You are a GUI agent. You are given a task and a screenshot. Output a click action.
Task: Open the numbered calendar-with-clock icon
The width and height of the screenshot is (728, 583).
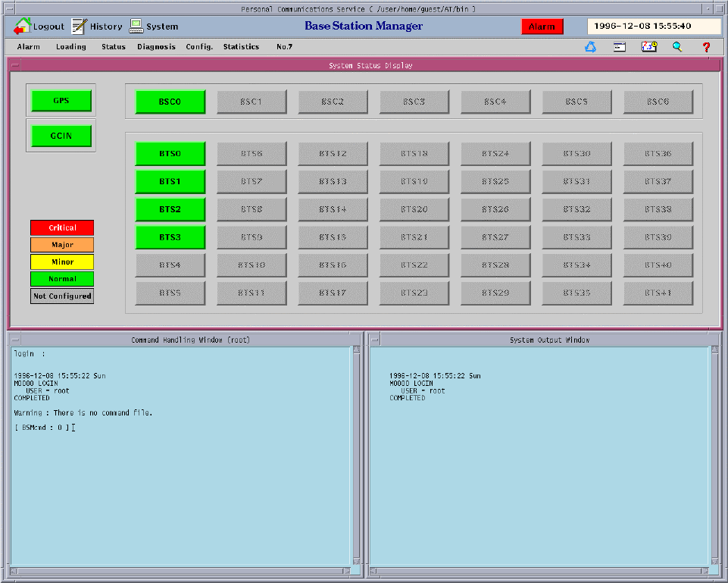(649, 46)
